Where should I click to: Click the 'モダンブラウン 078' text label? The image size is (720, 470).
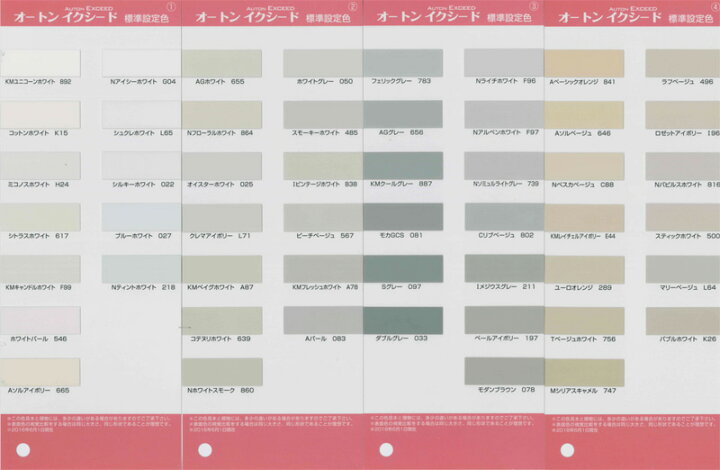point(506,390)
